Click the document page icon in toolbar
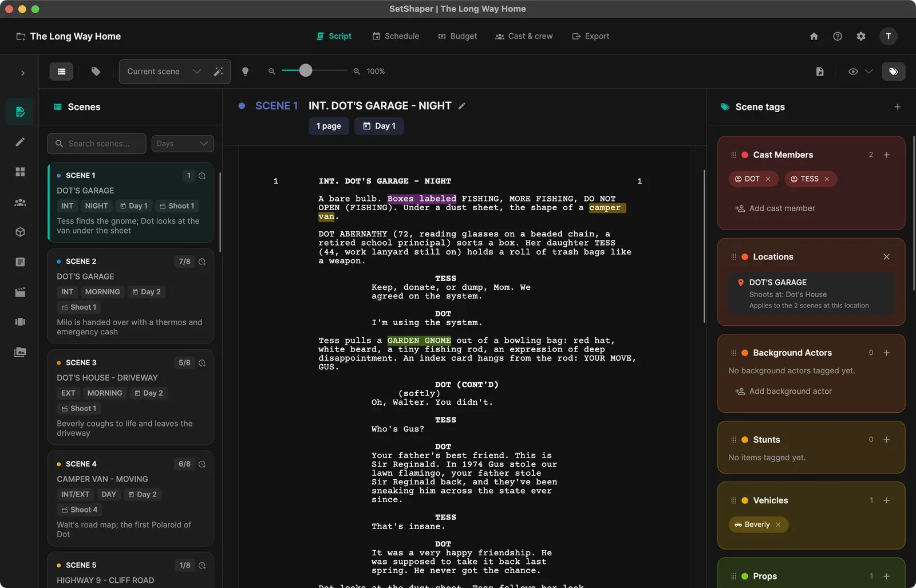 (x=820, y=72)
